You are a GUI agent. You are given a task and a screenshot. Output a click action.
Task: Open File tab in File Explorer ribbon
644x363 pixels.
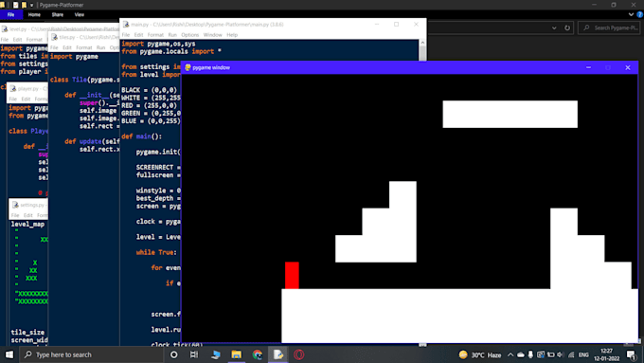coord(10,14)
